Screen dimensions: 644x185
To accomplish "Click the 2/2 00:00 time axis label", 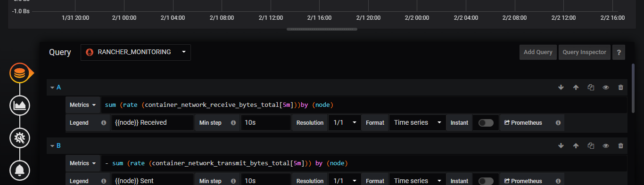I will point(417,18).
